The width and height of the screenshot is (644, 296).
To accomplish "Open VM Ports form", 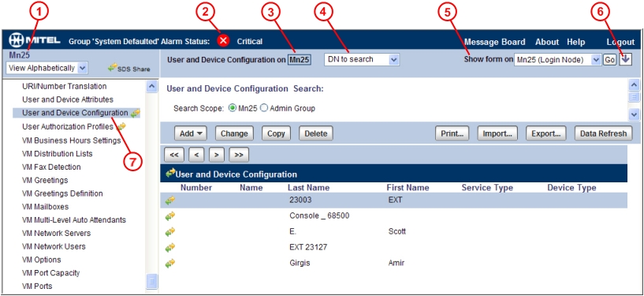I will click(x=37, y=286).
